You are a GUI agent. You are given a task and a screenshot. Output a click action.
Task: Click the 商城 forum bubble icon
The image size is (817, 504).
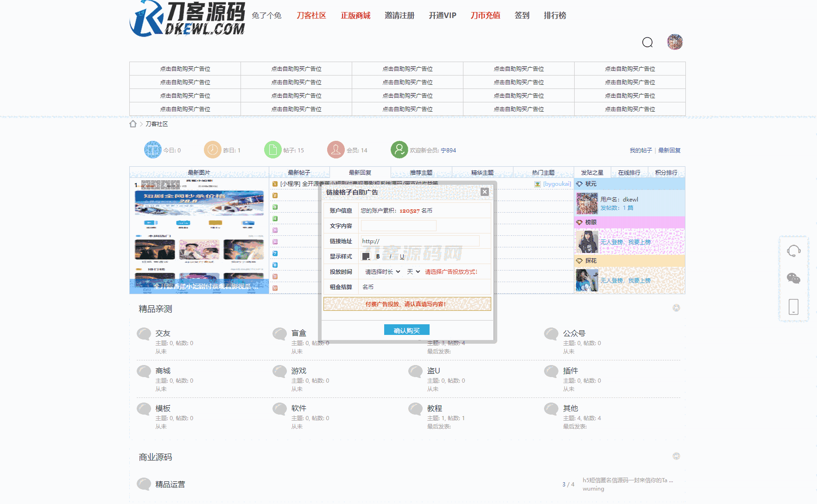click(x=144, y=372)
